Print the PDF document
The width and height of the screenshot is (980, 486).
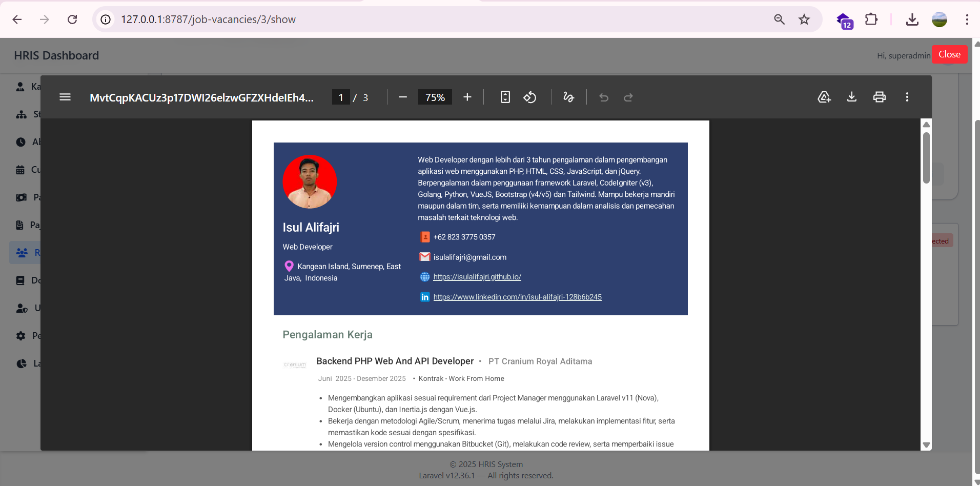tap(879, 97)
